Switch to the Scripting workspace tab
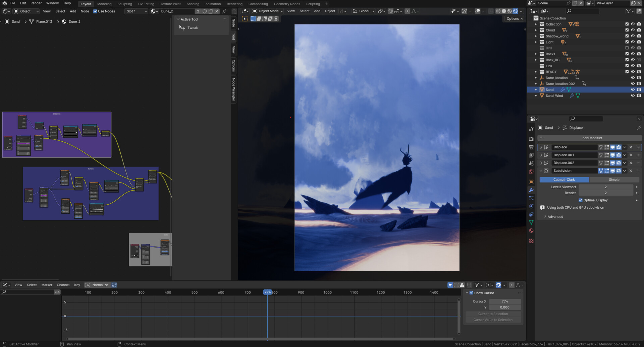 [313, 4]
